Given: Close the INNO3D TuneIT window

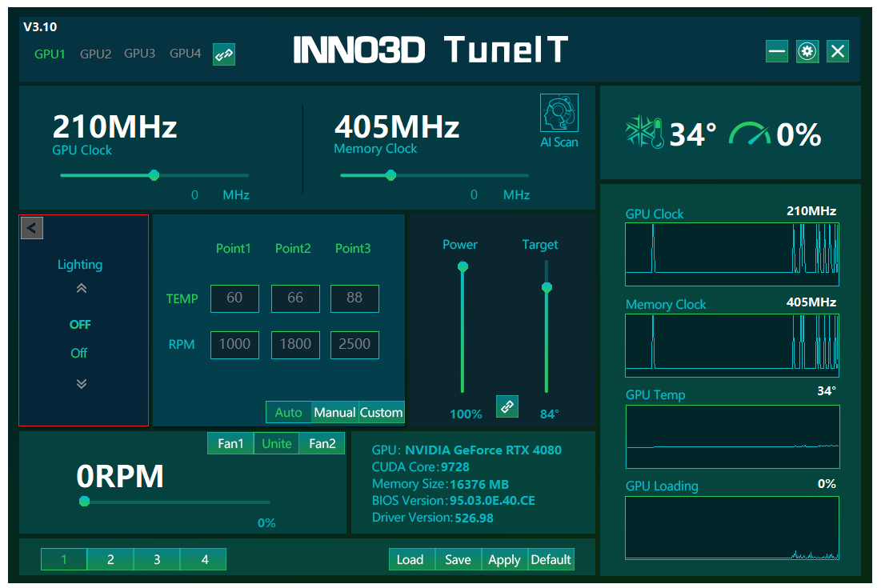Looking at the screenshot, I should (x=838, y=52).
